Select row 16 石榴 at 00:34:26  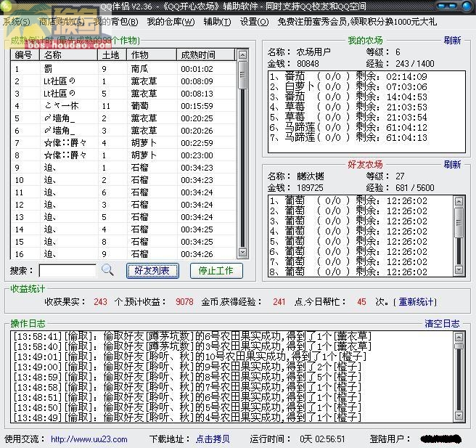[123, 254]
